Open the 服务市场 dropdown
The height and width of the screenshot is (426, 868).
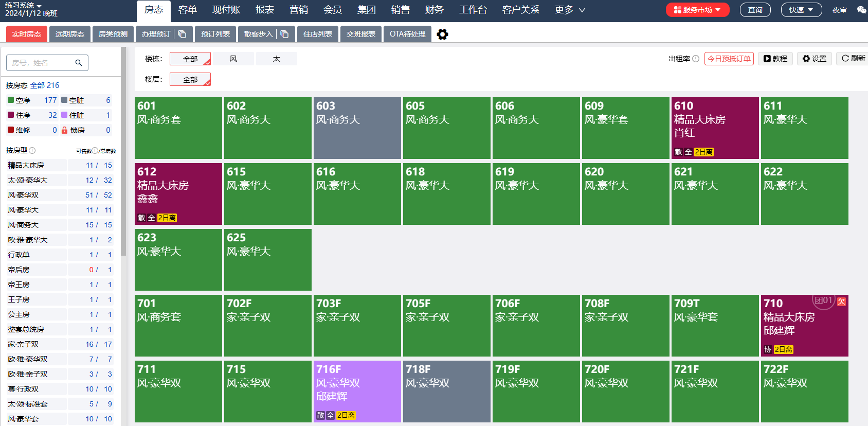(x=697, y=10)
